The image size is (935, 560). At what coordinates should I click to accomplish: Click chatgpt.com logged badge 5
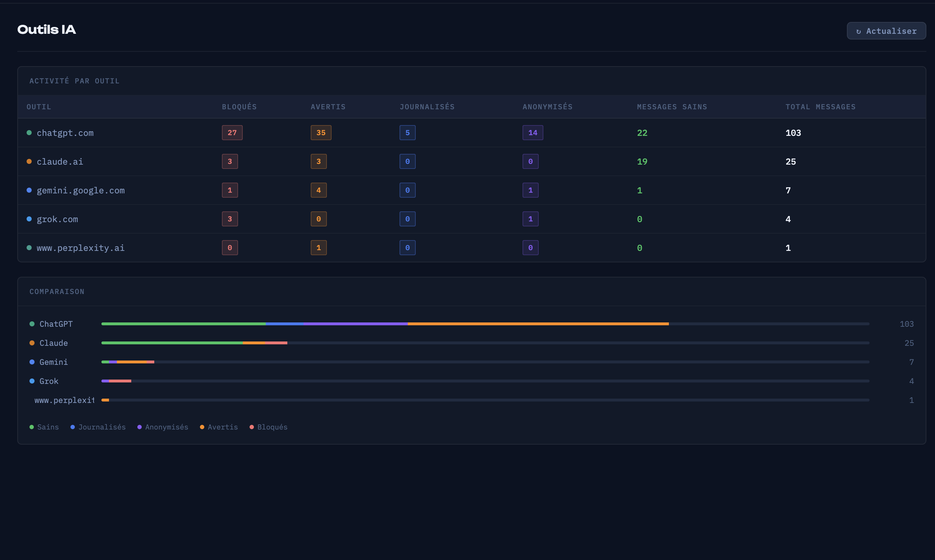point(407,133)
